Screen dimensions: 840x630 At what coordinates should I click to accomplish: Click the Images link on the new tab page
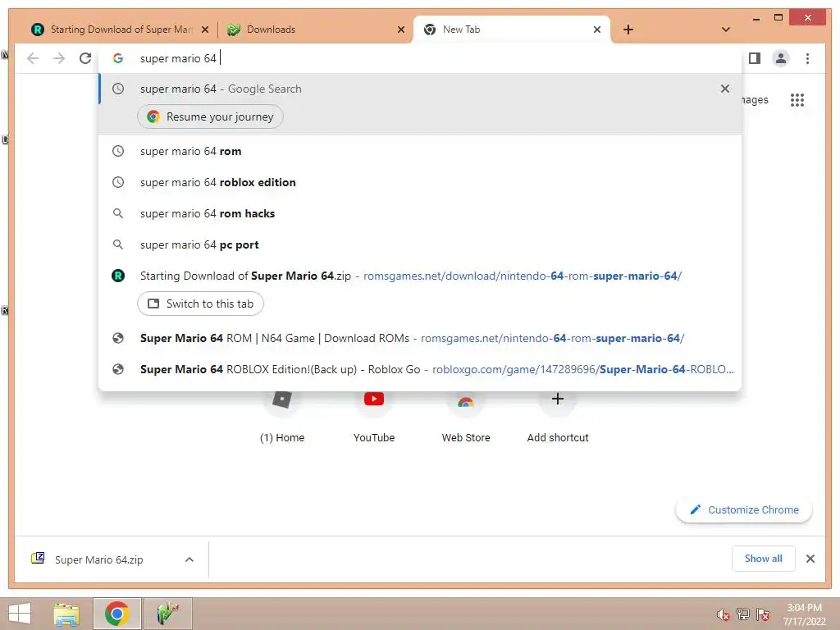coord(755,99)
